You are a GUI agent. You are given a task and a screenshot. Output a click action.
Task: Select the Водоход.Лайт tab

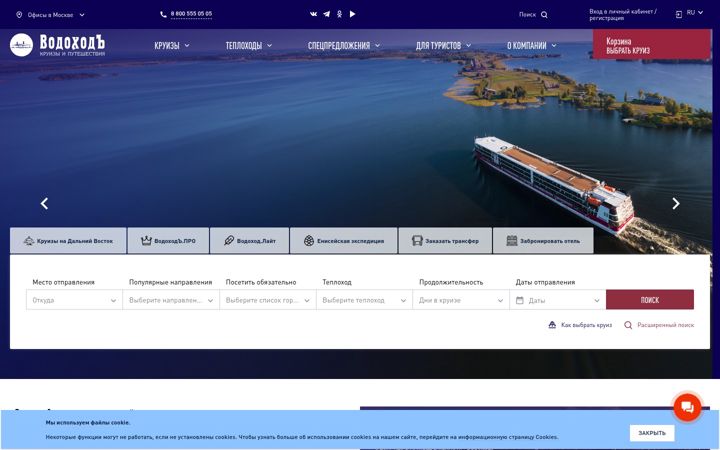coord(249,241)
